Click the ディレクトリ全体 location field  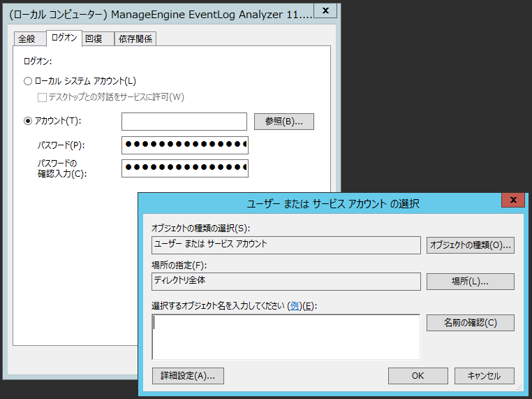pos(286,282)
